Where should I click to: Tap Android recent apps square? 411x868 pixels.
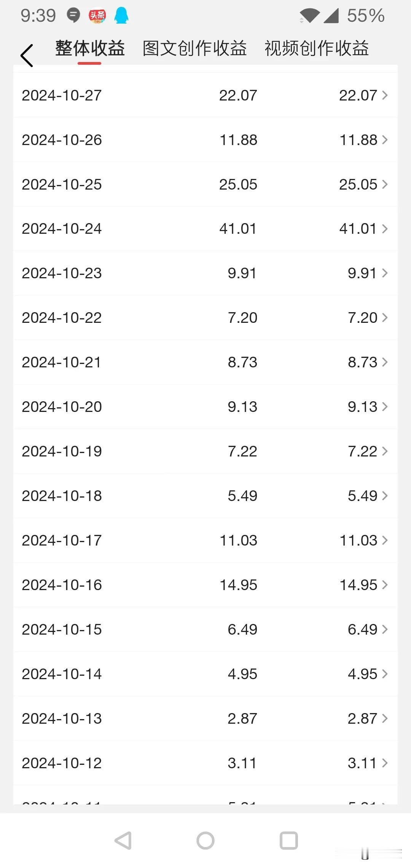pos(288,840)
